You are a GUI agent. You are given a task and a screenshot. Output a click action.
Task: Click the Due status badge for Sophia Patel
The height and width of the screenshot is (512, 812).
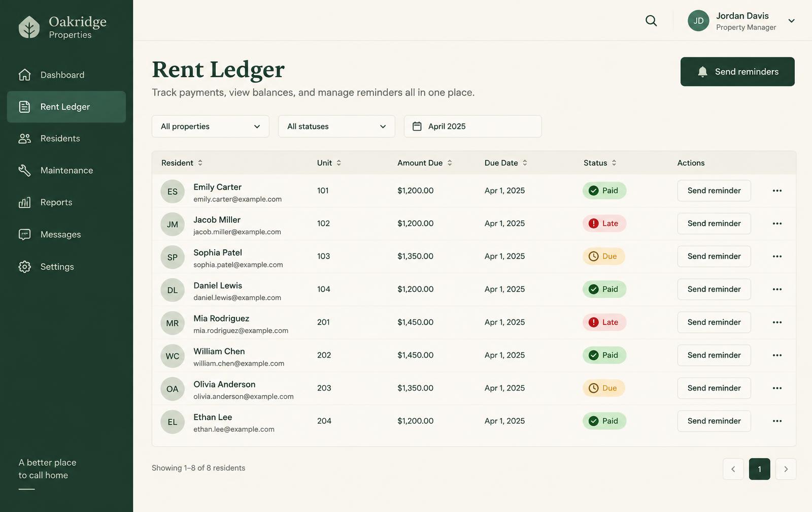coord(603,257)
